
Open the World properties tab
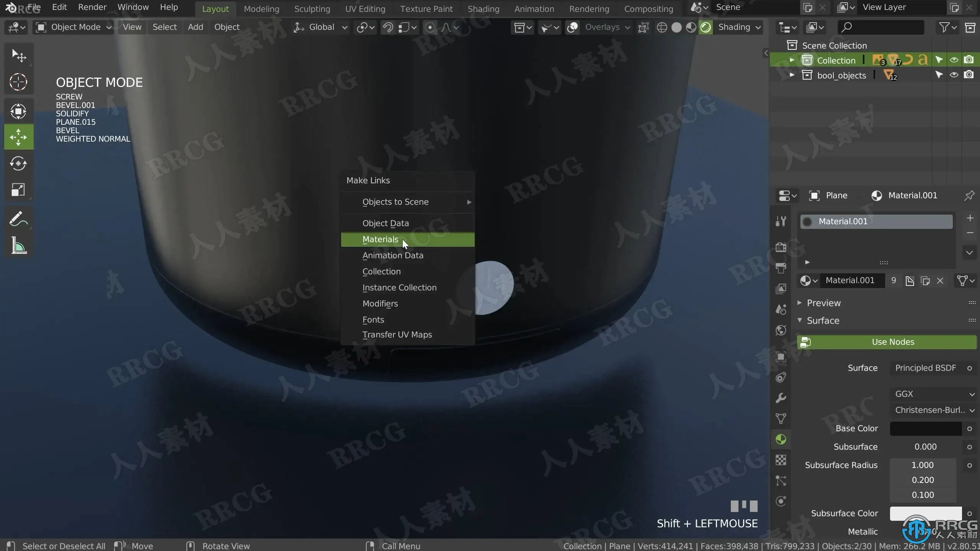click(x=781, y=330)
